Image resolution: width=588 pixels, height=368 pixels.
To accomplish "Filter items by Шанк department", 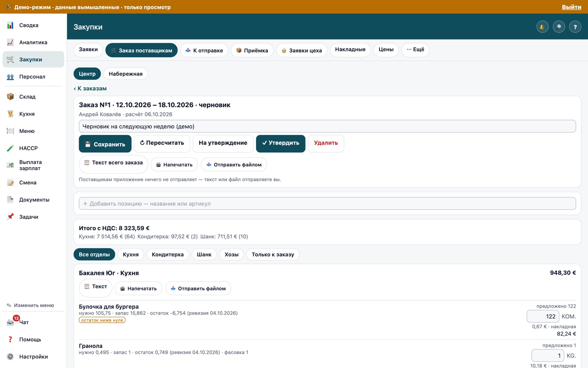I will 204,255.
